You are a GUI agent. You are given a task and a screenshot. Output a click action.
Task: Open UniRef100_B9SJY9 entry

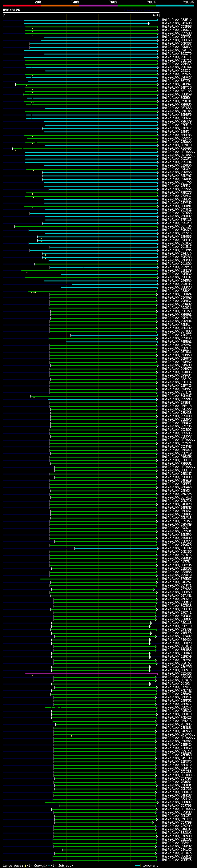pyautogui.click(x=177, y=223)
